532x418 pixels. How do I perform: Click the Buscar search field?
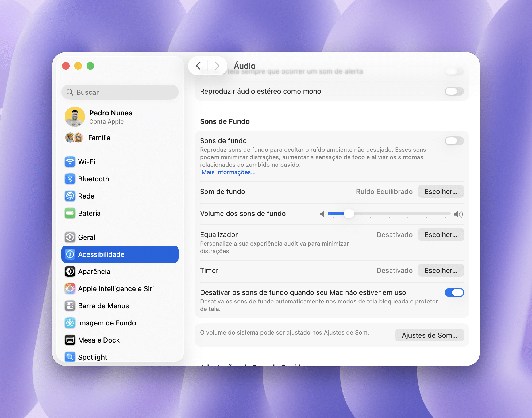(x=120, y=92)
